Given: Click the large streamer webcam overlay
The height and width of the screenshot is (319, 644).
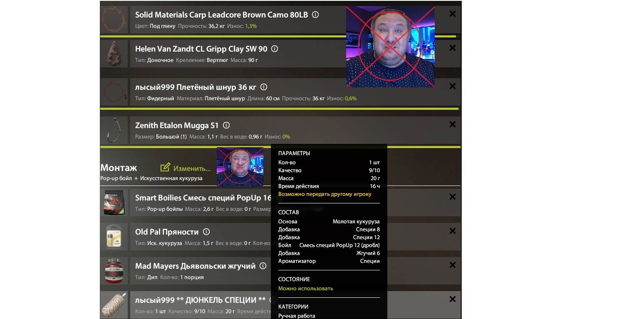Looking at the screenshot, I should (x=390, y=47).
